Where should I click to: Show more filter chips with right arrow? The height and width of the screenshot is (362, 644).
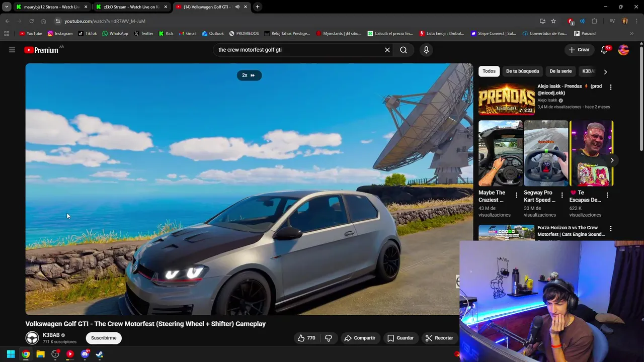[605, 72]
